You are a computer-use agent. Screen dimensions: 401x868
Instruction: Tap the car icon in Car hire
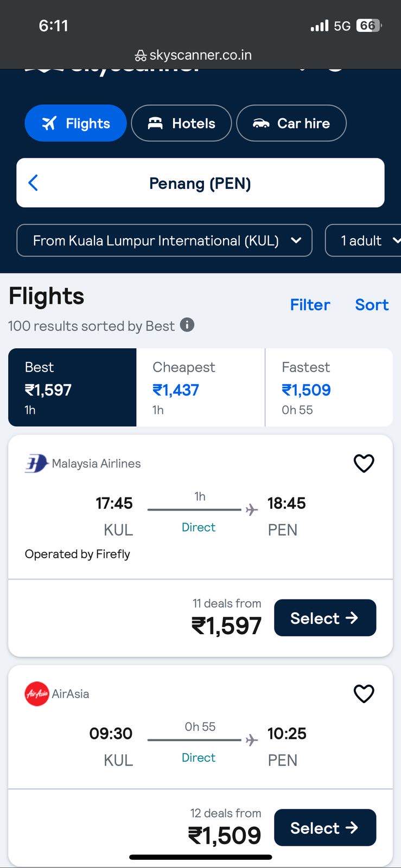pos(261,124)
